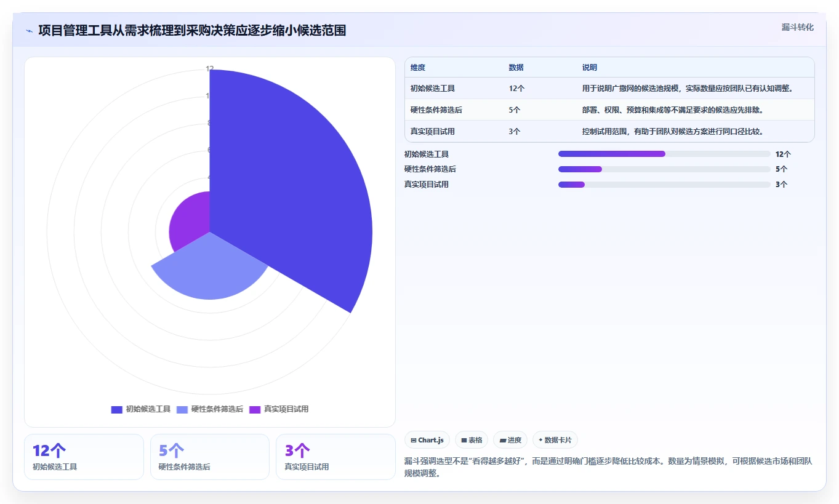The height and width of the screenshot is (504, 839).
Task: Click the chart axis label 12
Action: 210,68
